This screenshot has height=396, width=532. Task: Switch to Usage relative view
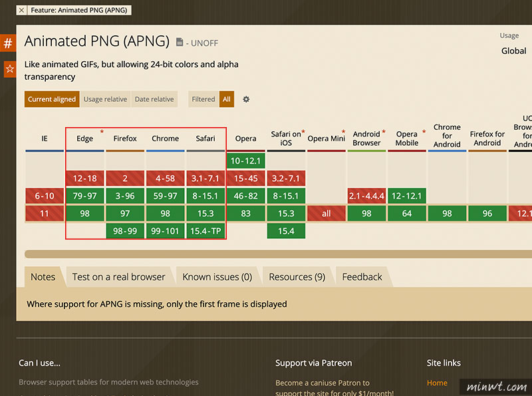tap(105, 99)
